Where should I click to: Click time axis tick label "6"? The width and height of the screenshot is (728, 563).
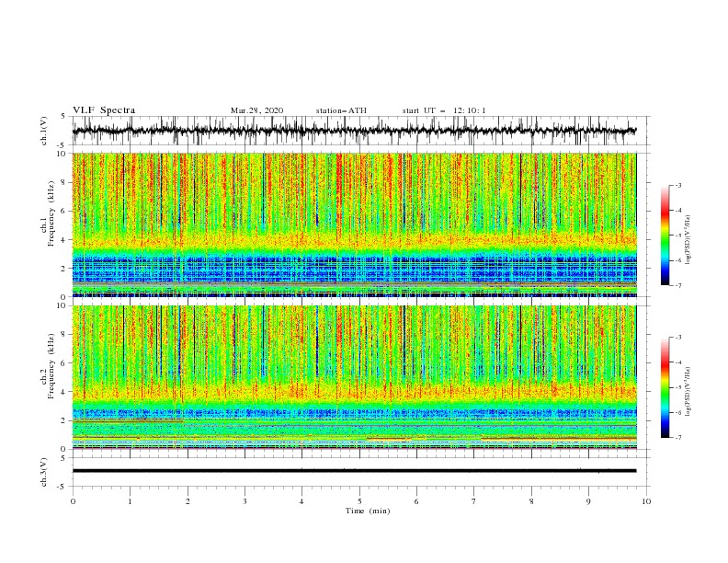(416, 501)
